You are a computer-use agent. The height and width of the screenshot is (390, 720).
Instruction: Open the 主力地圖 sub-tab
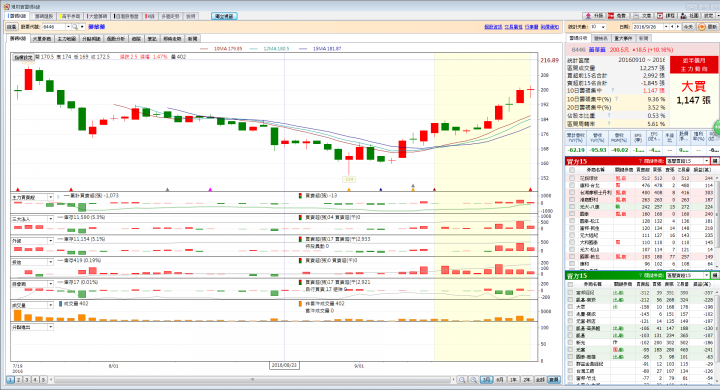(x=67, y=39)
